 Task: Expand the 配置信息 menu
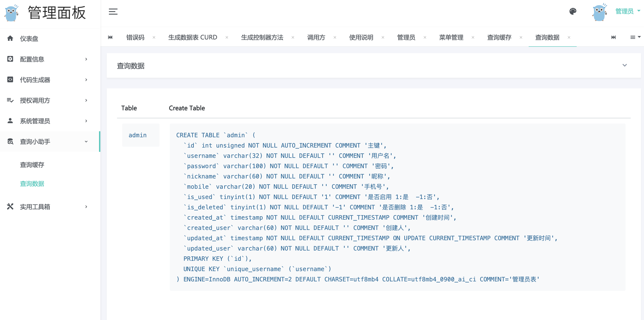(50, 59)
